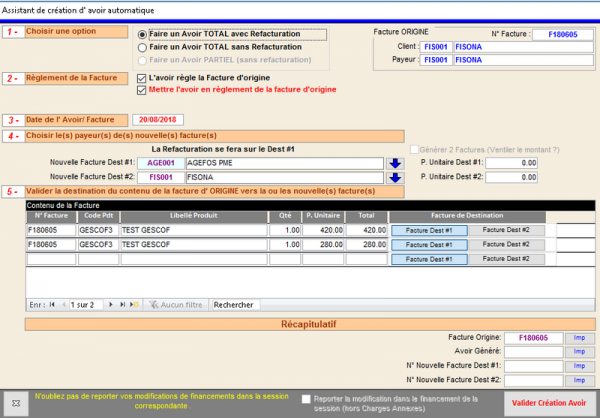This screenshot has height=418, width=600.
Task: Click Imp button next to Facture Origine
Action: coord(578,338)
